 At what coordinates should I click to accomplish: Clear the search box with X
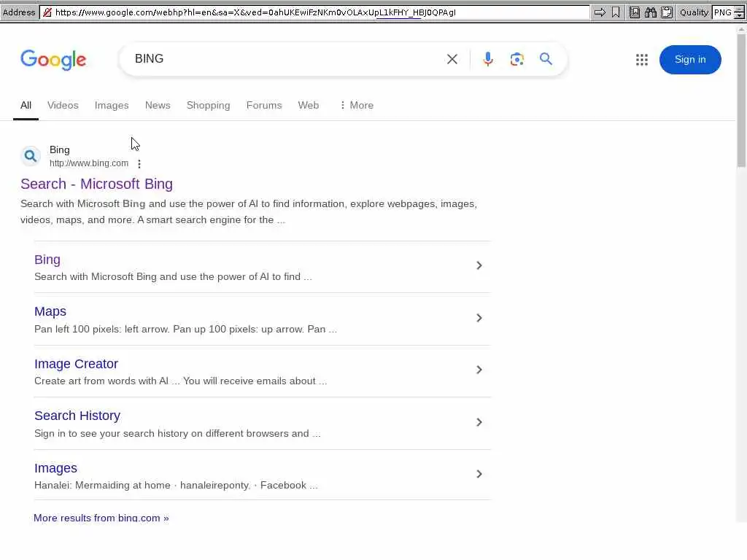[x=452, y=59]
